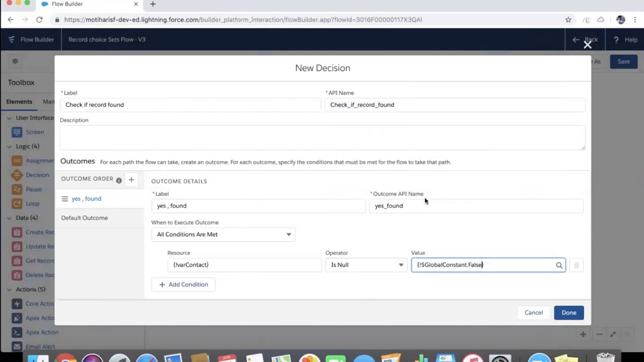
Task: Reload the page using browser refresh icon
Action: click(x=39, y=20)
